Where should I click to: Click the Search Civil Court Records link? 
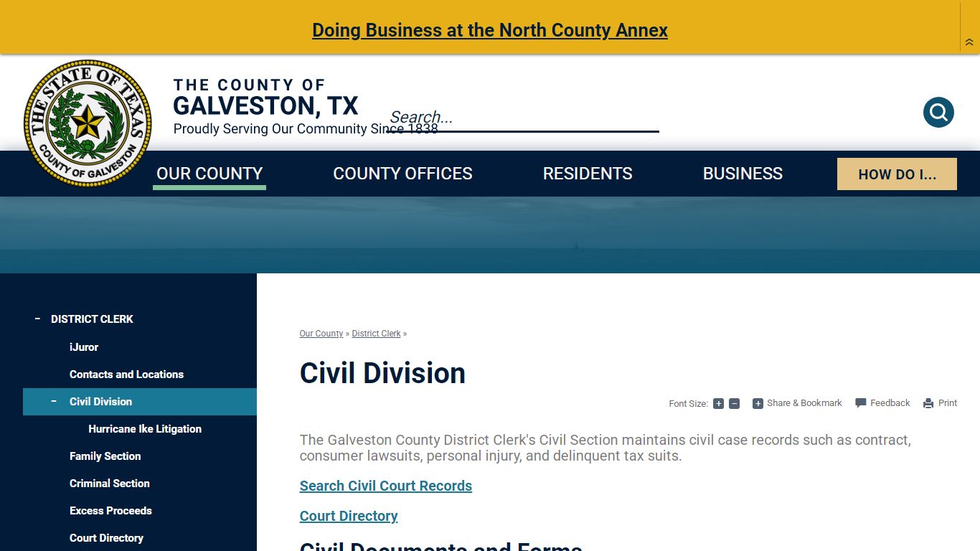click(386, 486)
